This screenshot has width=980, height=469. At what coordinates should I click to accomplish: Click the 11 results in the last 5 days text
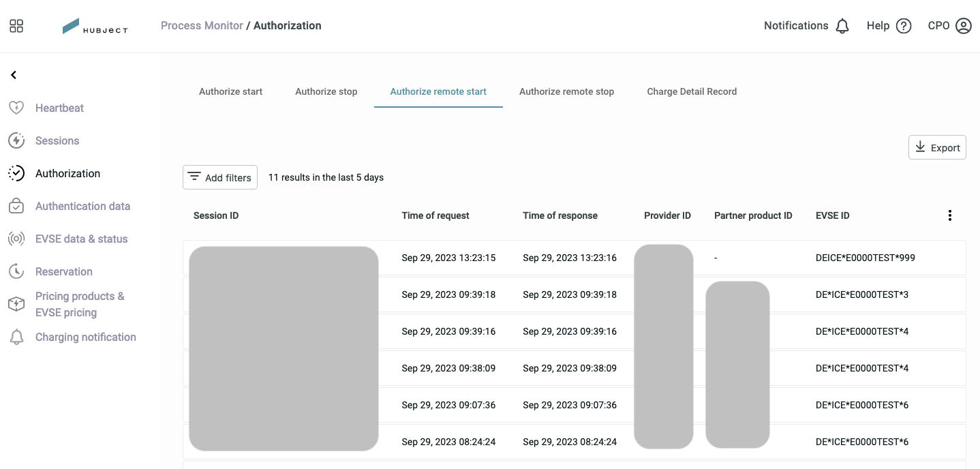point(326,177)
